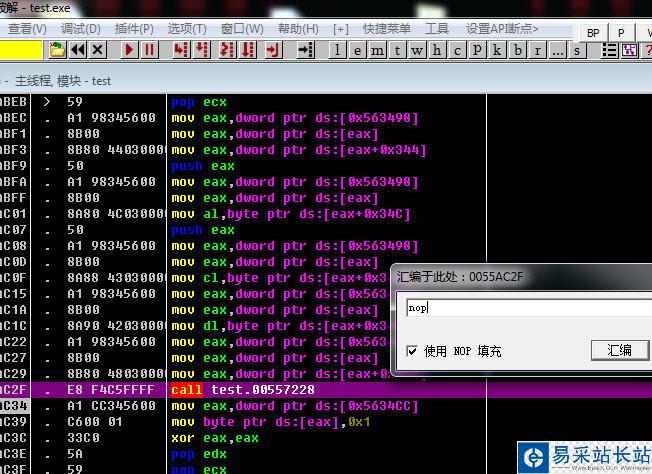Viewport: 652px width, 474px height.
Task: Open the 插件(P) menu
Action: point(134,29)
